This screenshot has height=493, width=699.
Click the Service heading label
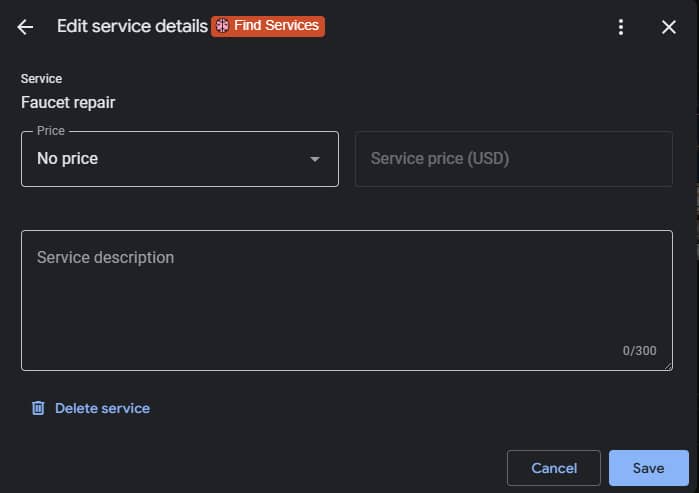coord(41,79)
